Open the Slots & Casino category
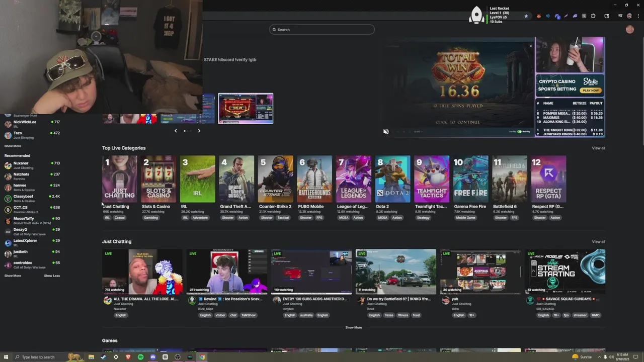644x362 pixels. click(158, 179)
